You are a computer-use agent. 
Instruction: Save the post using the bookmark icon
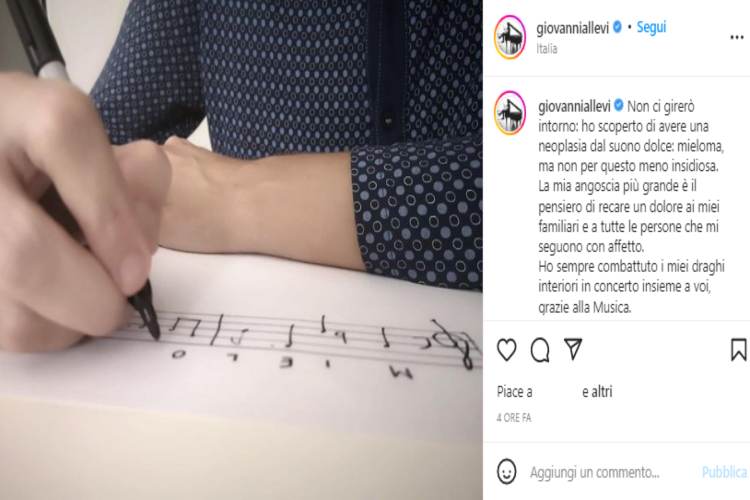(739, 349)
